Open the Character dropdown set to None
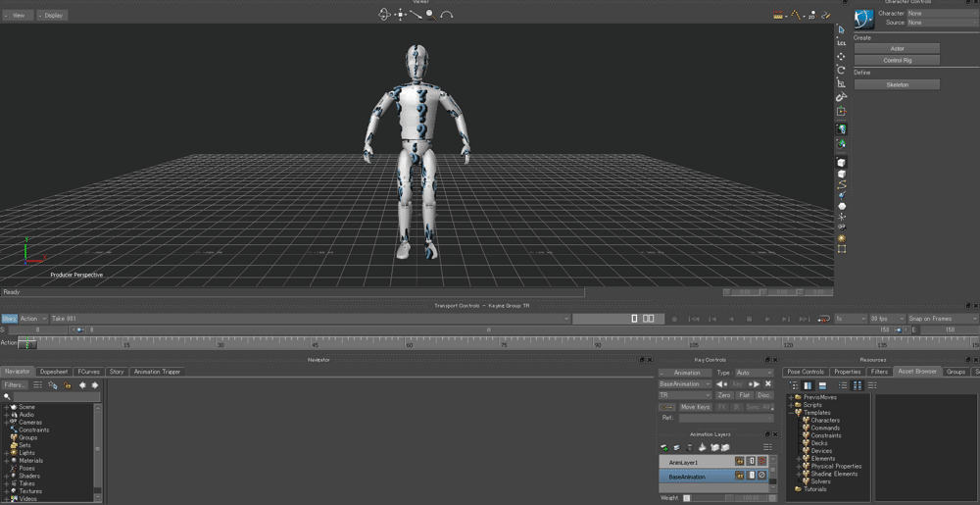980x505 pixels. (943, 13)
